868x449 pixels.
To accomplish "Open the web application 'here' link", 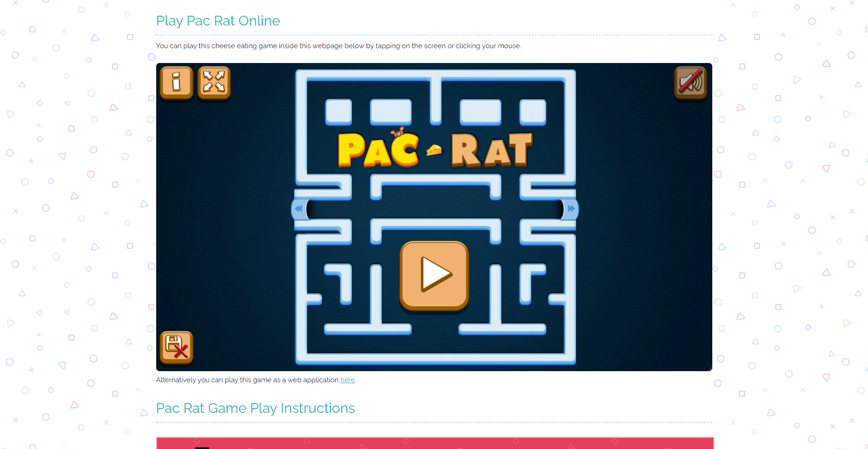I will [348, 380].
